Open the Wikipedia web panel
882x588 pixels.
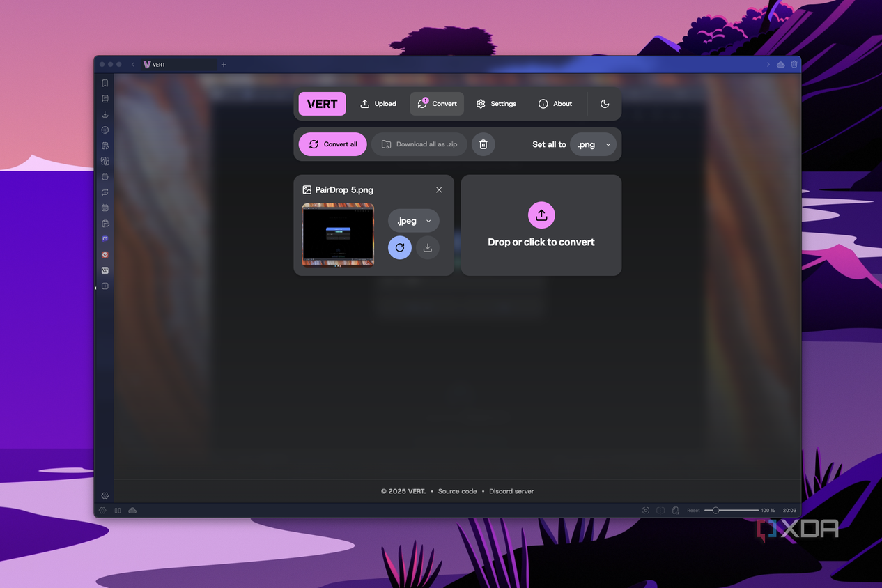click(105, 270)
